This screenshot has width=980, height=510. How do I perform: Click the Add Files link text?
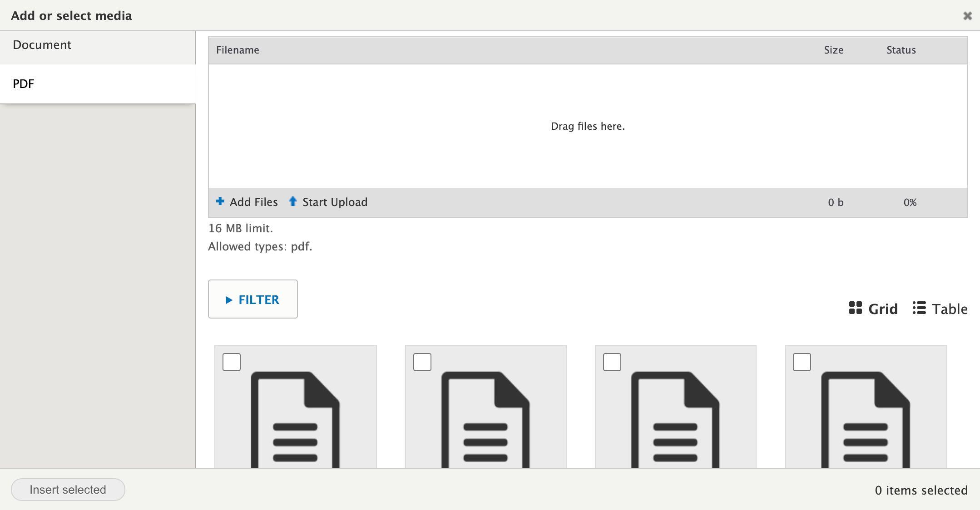pyautogui.click(x=253, y=202)
